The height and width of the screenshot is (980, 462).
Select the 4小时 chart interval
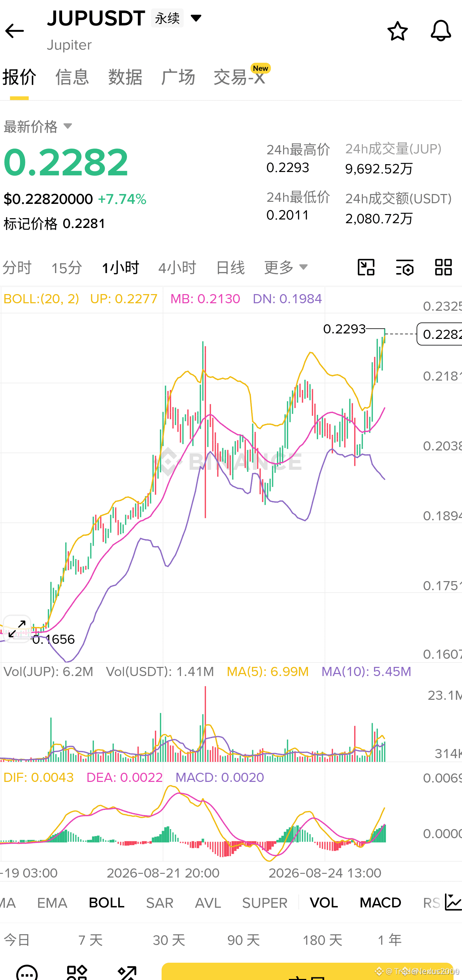pos(177,268)
